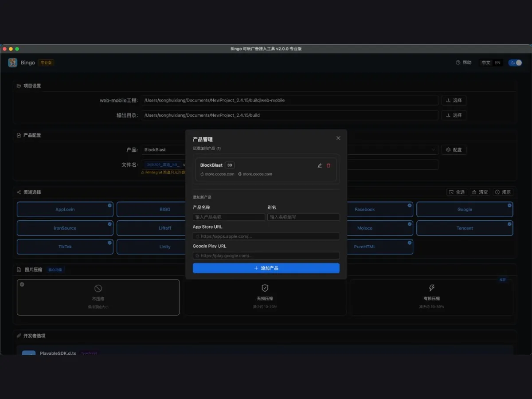Expand the 产品 dropdown arrow
This screenshot has width=532, height=399.
pyautogui.click(x=433, y=150)
